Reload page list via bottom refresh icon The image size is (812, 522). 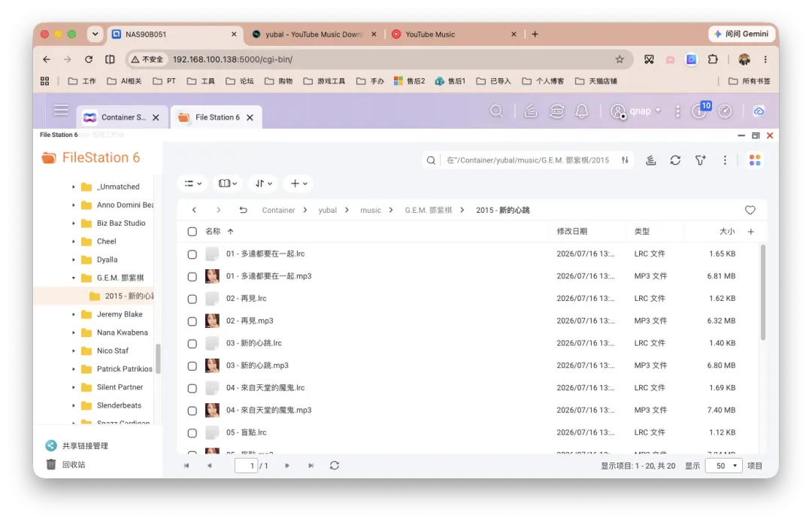click(x=335, y=466)
